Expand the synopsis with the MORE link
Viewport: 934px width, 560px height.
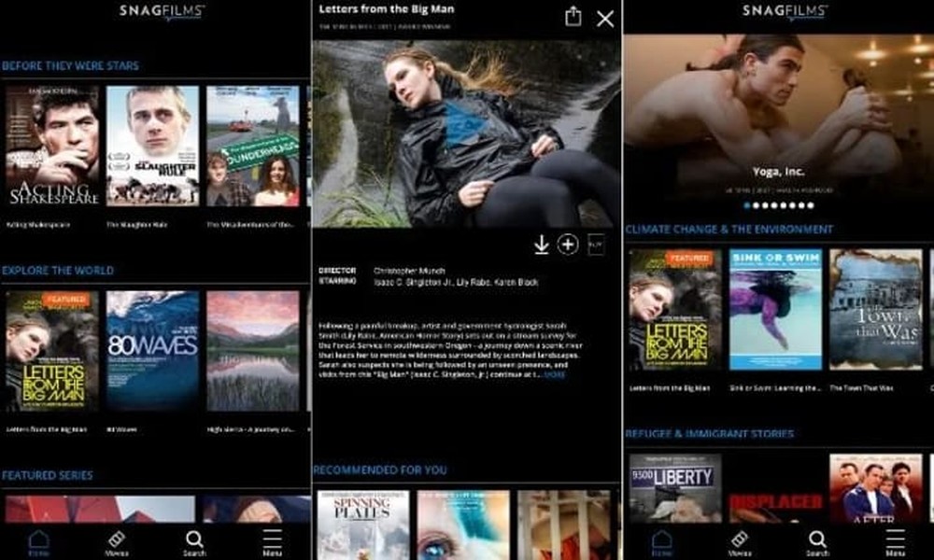click(555, 374)
